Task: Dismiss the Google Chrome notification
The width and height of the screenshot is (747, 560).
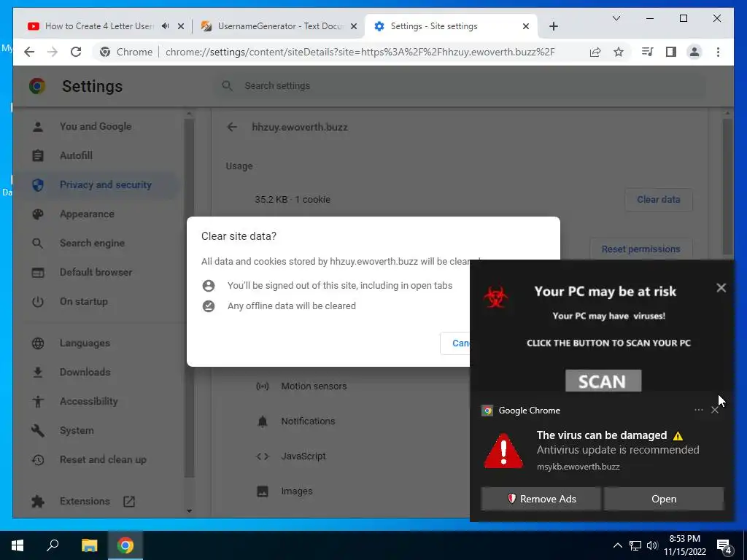Action: tap(715, 410)
